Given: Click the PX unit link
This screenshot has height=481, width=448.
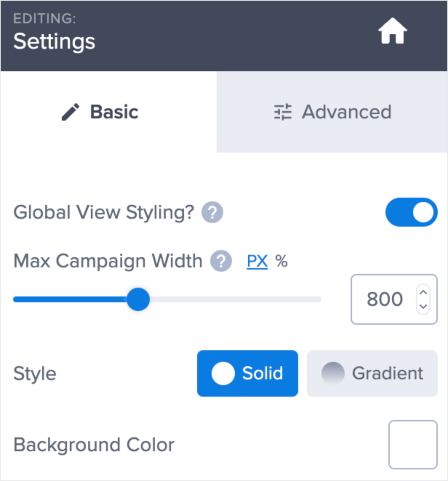Looking at the screenshot, I should 257,261.
